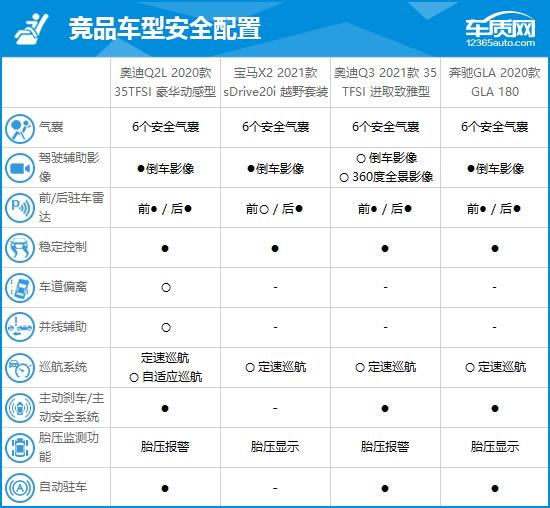Click 前● / 后● in 奥迪Q2L column
The width and height of the screenshot is (550, 508).
(165, 209)
